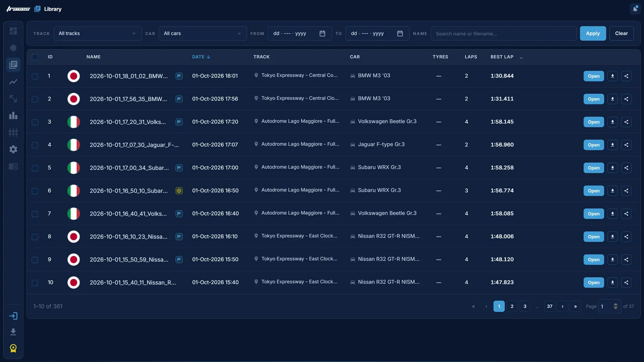This screenshot has height=362, width=644.
Task: Open the open-book icon in sidebar
Action: tap(13, 166)
